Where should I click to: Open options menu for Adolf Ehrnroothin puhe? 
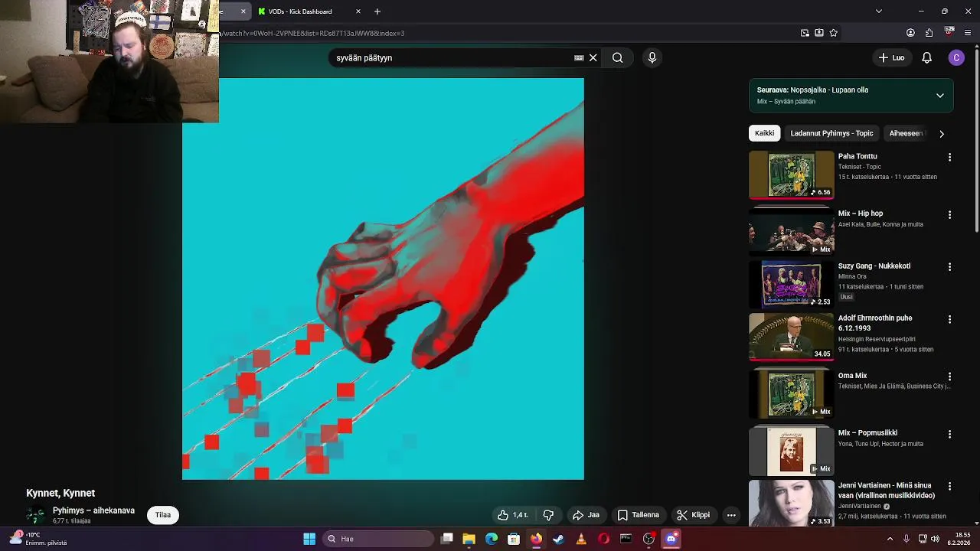tap(949, 319)
